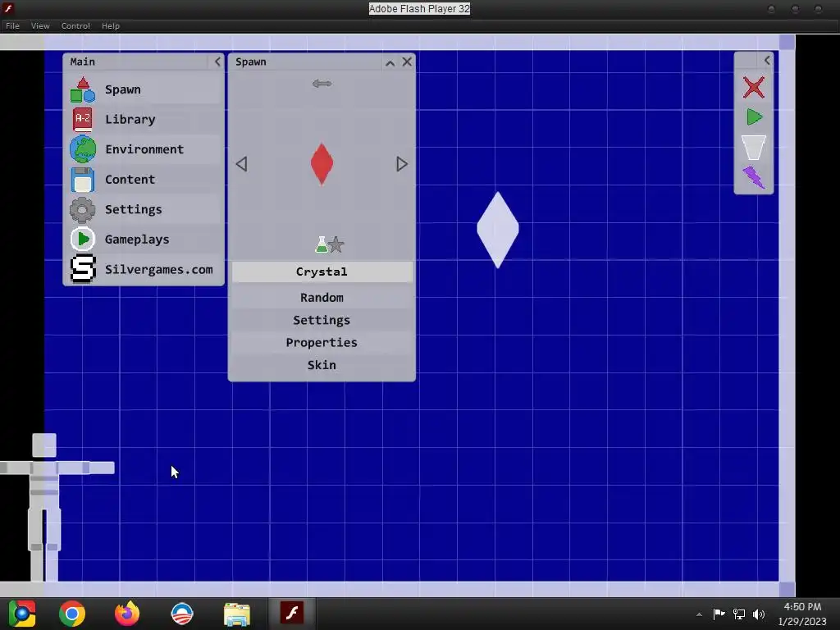Click the Chrome apps launcher taskbar icon
Viewport: 840px width, 630px height.
pos(22,614)
